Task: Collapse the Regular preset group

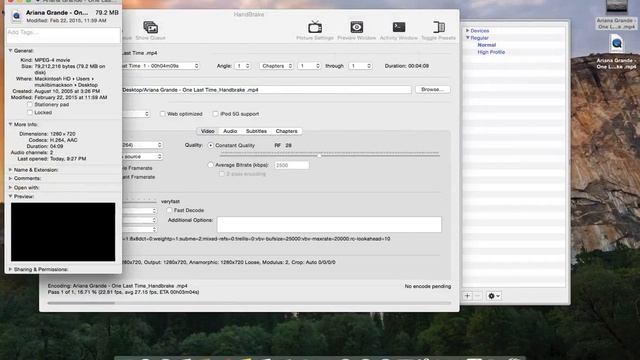Action: 468,38
